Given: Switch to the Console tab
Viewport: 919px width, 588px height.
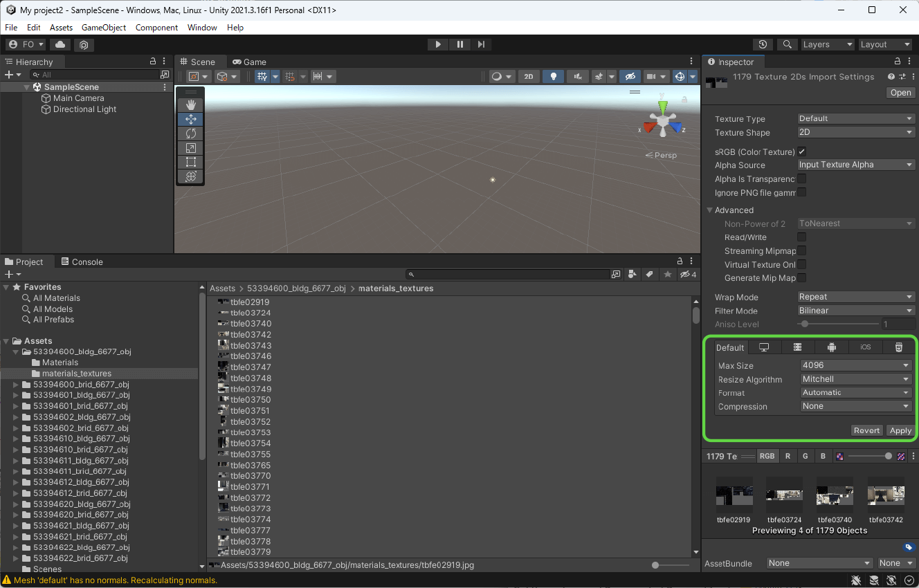Looking at the screenshot, I should tap(82, 262).
